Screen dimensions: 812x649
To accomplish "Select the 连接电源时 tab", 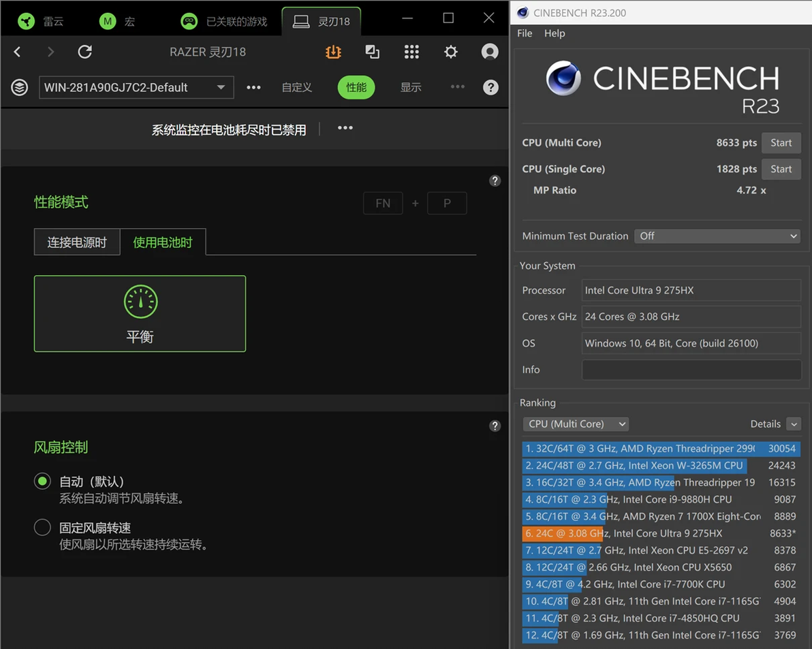I will pyautogui.click(x=77, y=242).
